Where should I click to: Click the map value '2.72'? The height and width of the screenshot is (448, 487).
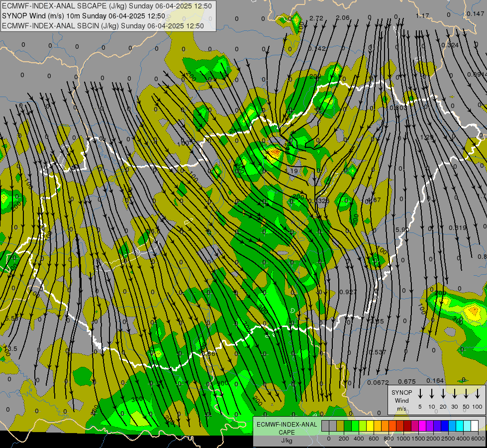[316, 18]
